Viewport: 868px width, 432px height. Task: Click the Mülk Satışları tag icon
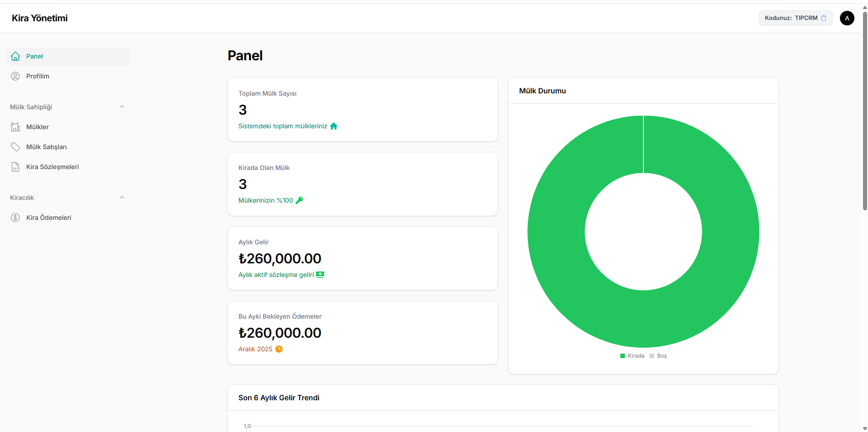click(15, 147)
